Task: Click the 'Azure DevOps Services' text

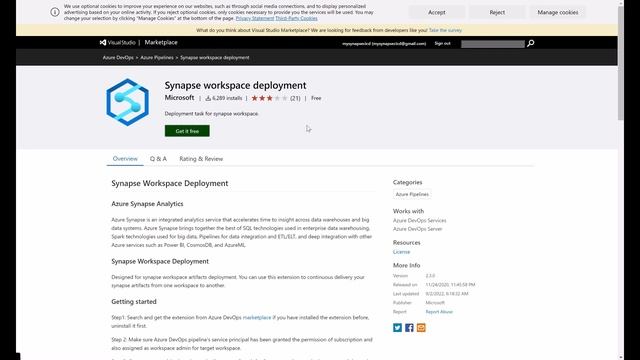Action: point(420,220)
